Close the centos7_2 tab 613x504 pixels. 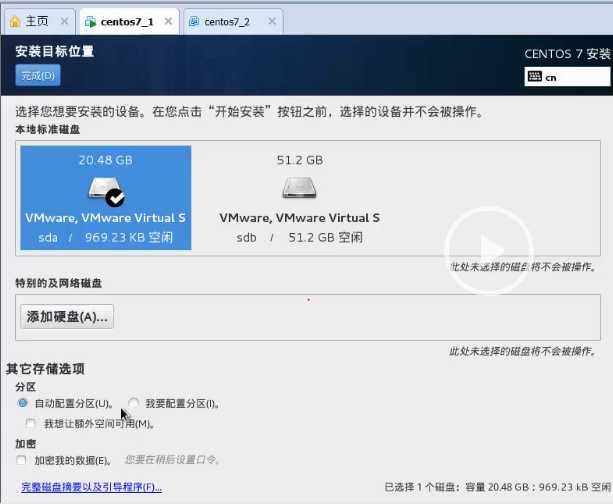[272, 21]
